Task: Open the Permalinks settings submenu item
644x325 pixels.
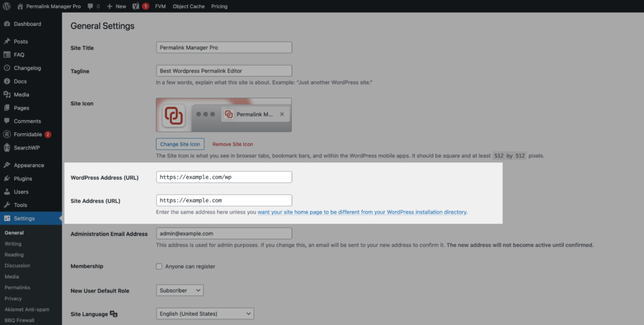Action: click(17, 288)
